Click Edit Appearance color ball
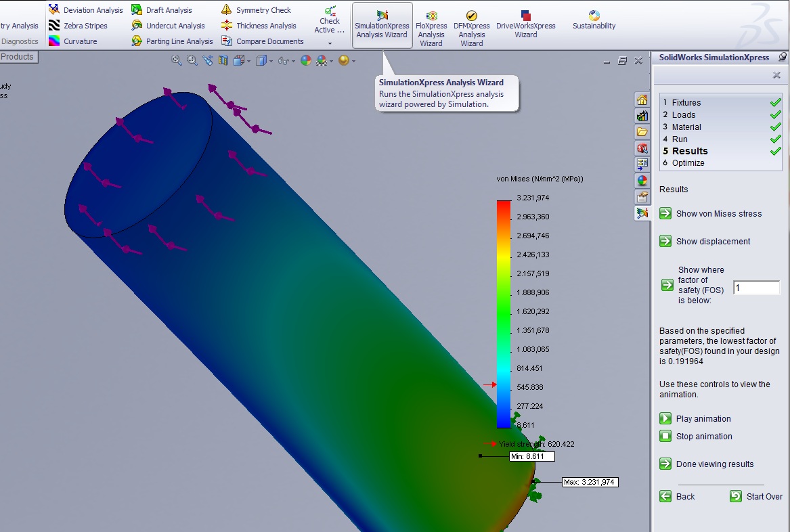The image size is (790, 532). coord(306,60)
